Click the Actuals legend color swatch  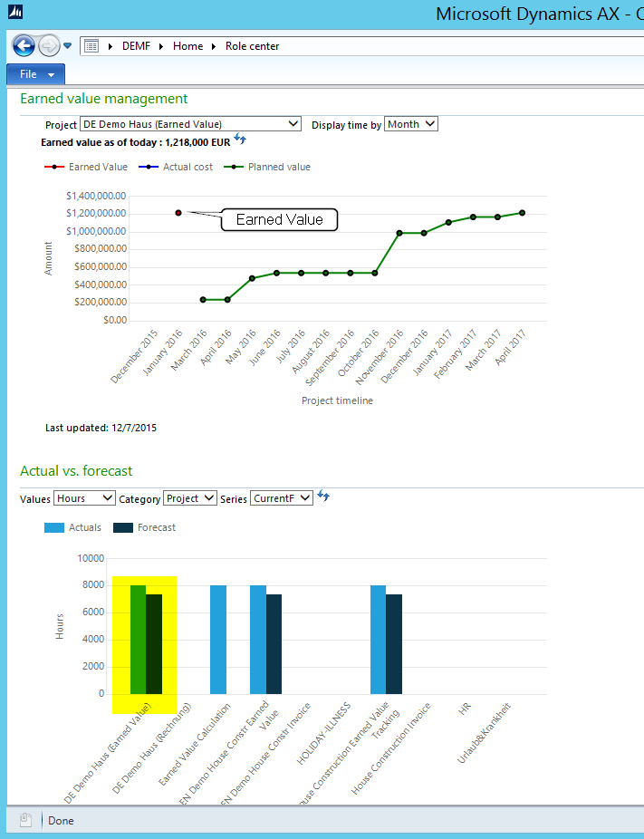pyautogui.click(x=54, y=527)
